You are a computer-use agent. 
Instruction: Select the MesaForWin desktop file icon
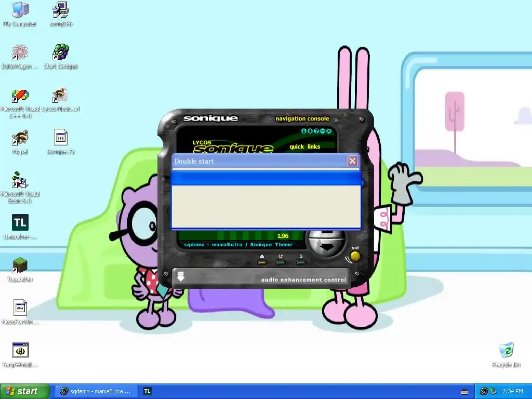point(20,312)
